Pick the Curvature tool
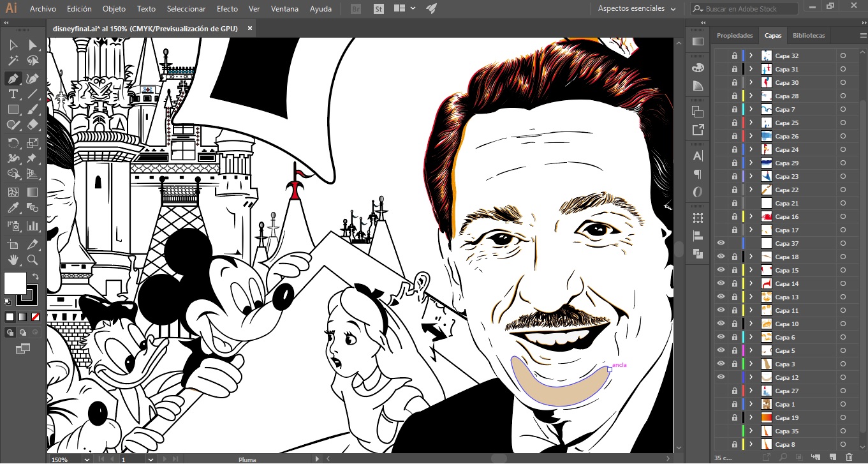The width and height of the screenshot is (868, 464). (x=33, y=79)
